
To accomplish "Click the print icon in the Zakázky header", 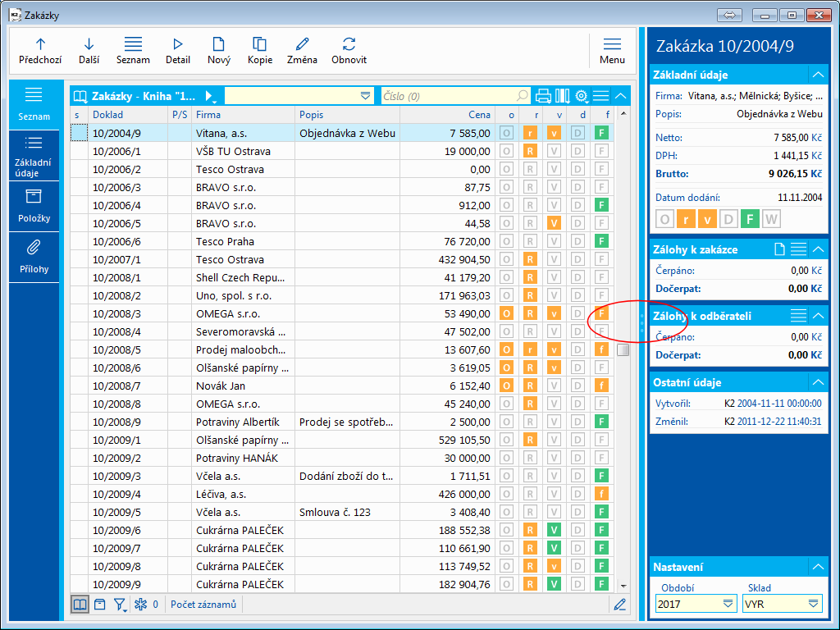I will click(x=542, y=96).
